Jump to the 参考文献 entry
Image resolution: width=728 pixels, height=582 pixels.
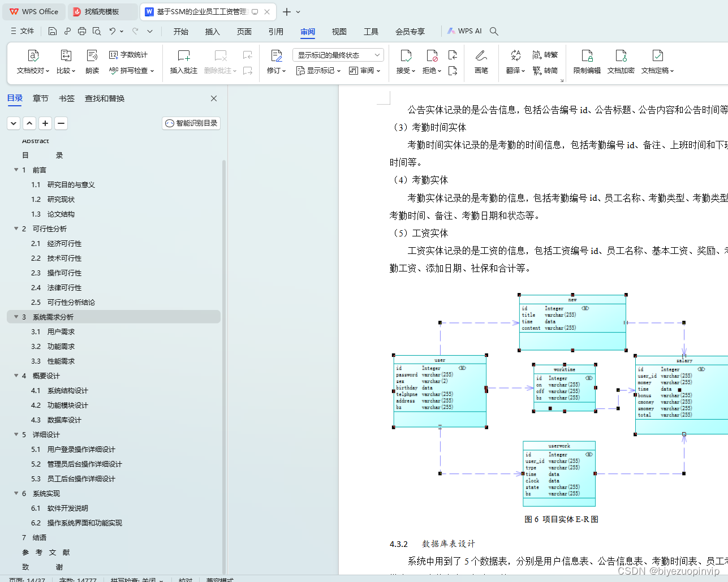pos(46,552)
